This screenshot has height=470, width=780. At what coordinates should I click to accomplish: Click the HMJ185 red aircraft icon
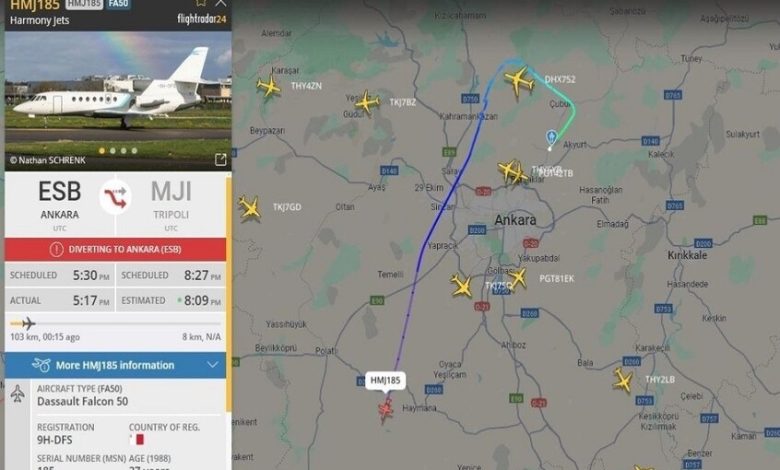pos(385,410)
